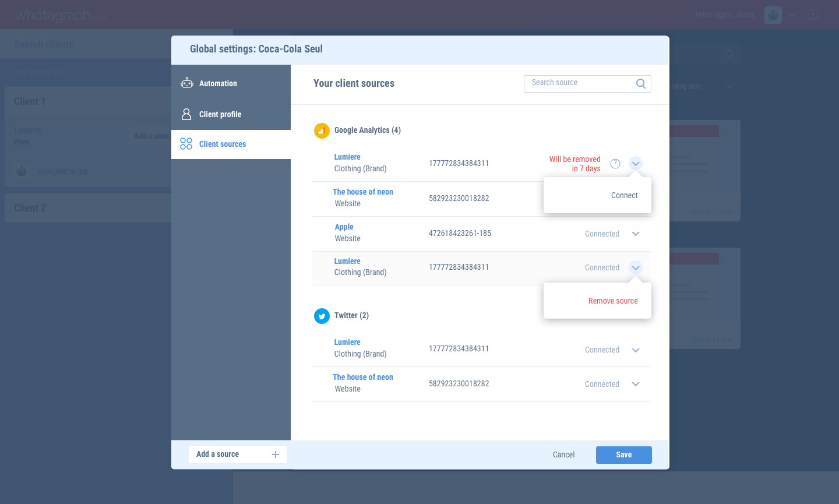Image resolution: width=839 pixels, height=504 pixels.
Task: Click ID 582923230018282 in Google Analytics group
Action: [459, 199]
